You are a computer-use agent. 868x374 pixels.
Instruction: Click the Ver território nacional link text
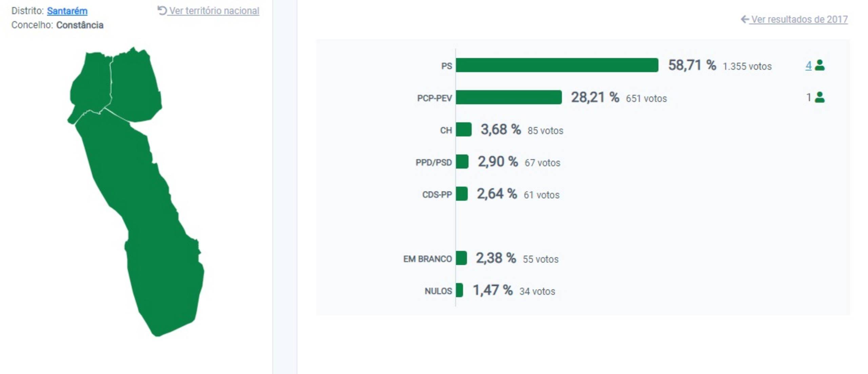pyautogui.click(x=214, y=11)
